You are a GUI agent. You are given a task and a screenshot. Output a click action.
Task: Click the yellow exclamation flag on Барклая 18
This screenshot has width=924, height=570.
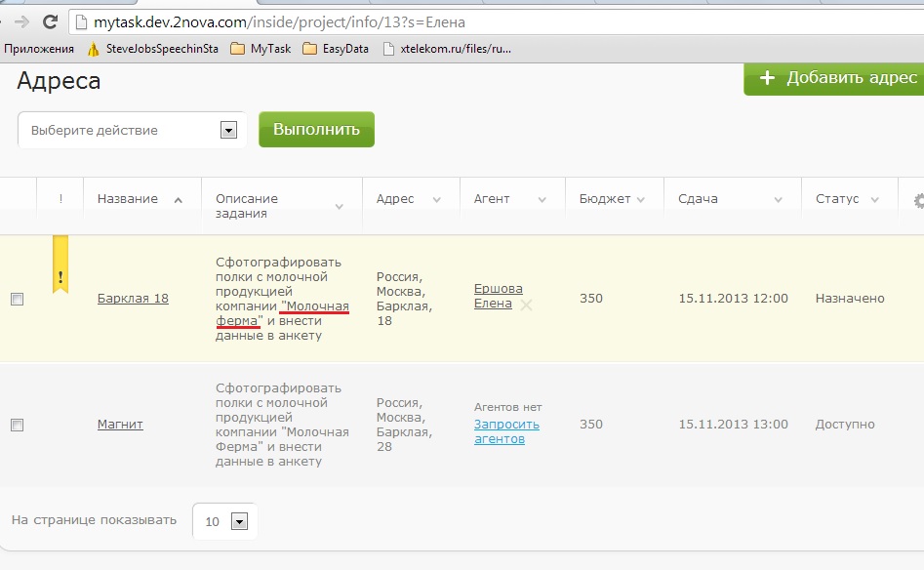pos(60,265)
